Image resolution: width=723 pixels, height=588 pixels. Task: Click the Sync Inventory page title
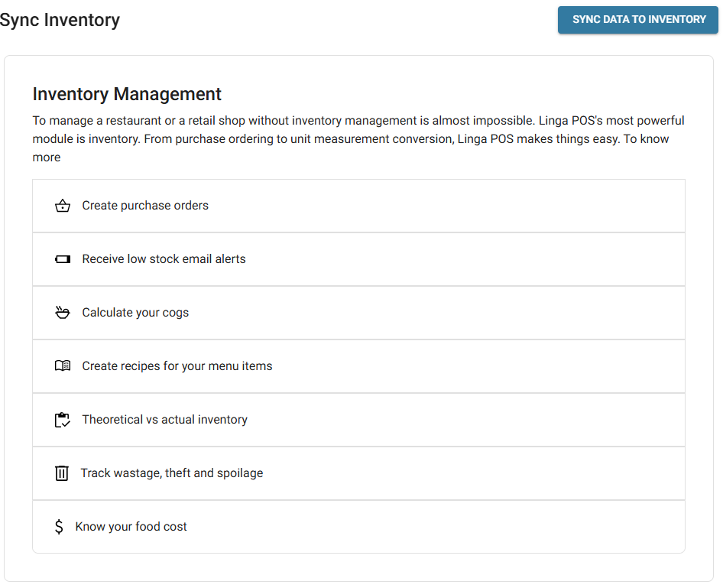pos(60,20)
